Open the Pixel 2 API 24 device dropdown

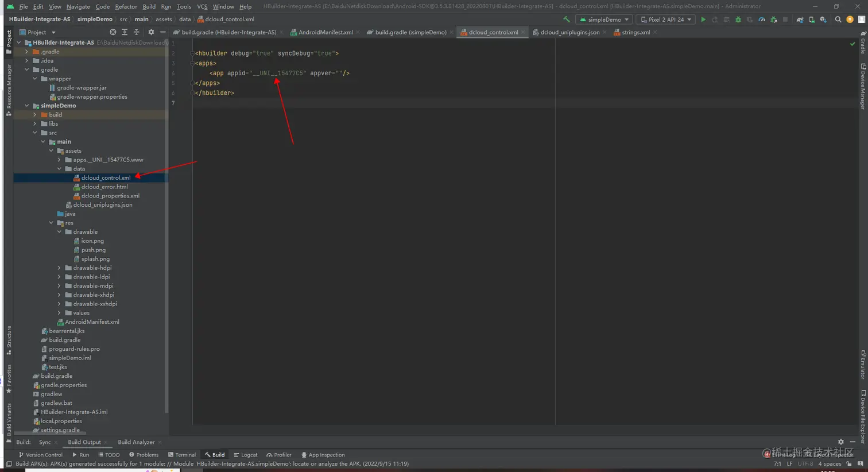[666, 20]
